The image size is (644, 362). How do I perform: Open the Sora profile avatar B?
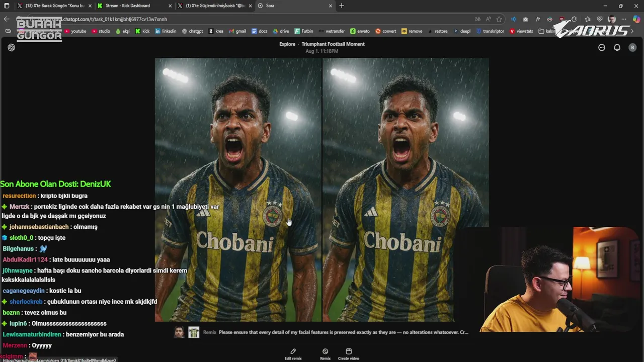632,47
